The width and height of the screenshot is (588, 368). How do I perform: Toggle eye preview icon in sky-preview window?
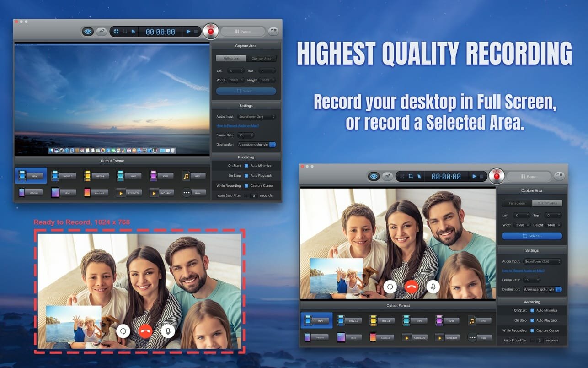click(88, 32)
